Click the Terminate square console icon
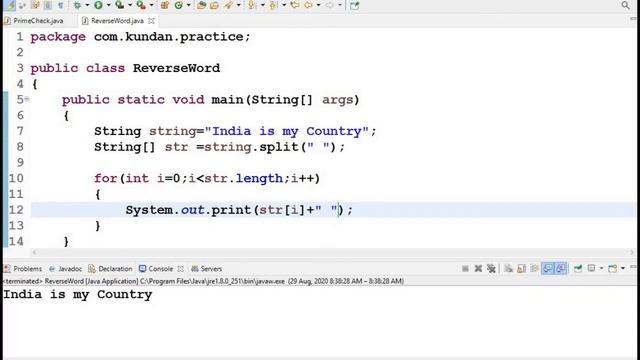Viewport: 640px width, 360px height. [x=465, y=268]
